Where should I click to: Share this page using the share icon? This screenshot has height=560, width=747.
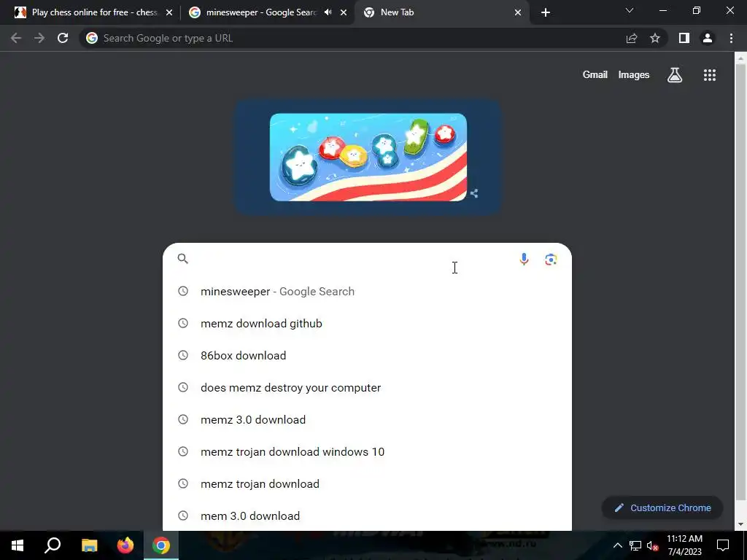tap(632, 38)
